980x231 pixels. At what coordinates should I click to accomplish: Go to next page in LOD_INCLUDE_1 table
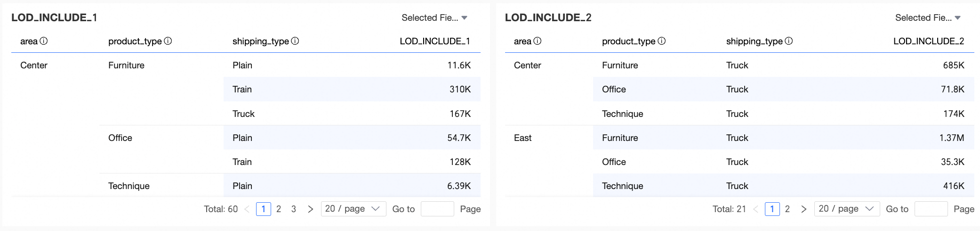point(310,209)
